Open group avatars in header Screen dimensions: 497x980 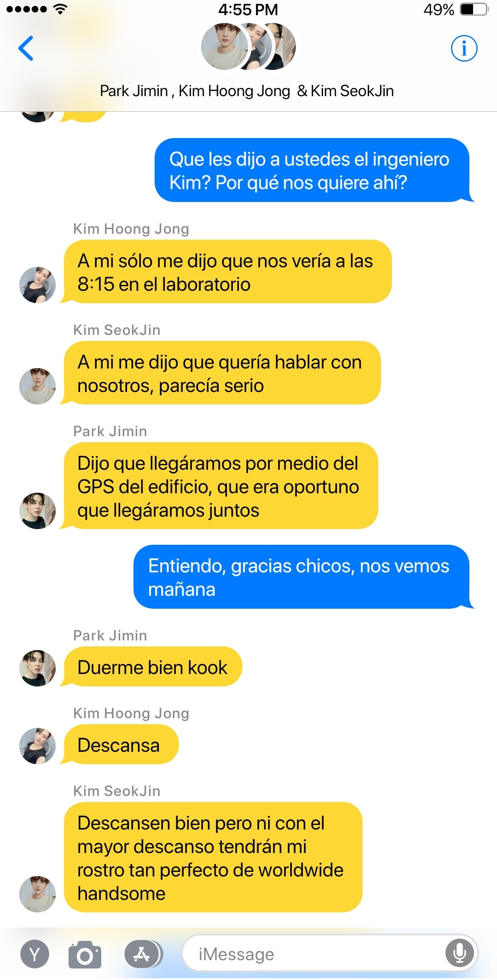pos(248,46)
